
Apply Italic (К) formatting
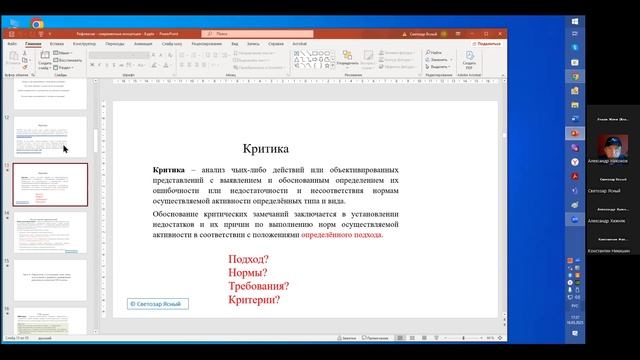[x=100, y=65]
